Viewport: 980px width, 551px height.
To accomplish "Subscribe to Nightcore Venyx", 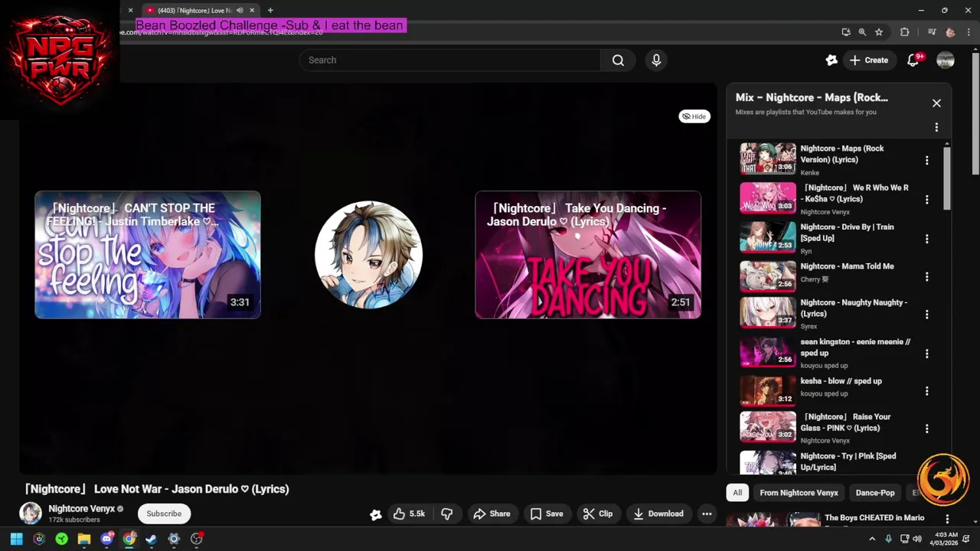I will (x=164, y=514).
